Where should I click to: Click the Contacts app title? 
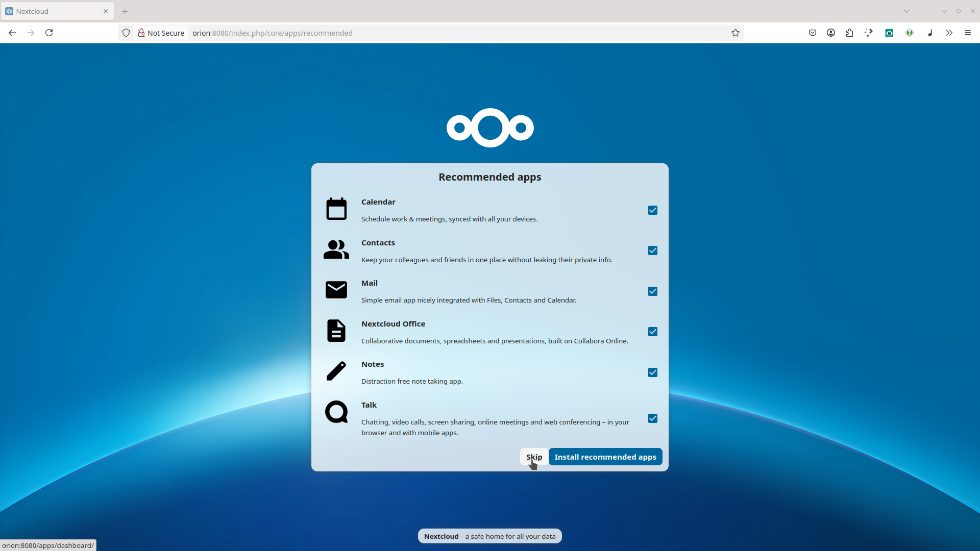(378, 243)
